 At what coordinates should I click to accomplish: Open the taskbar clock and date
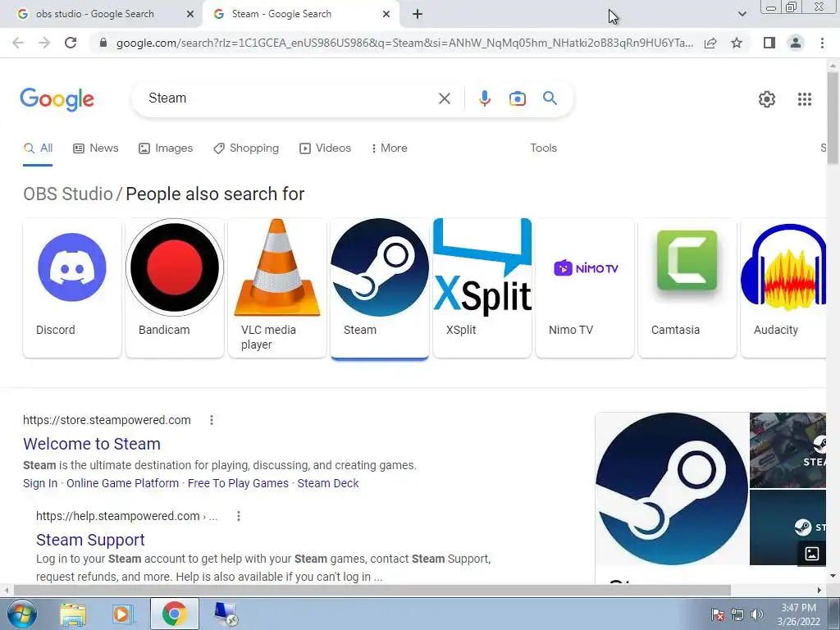(x=798, y=614)
